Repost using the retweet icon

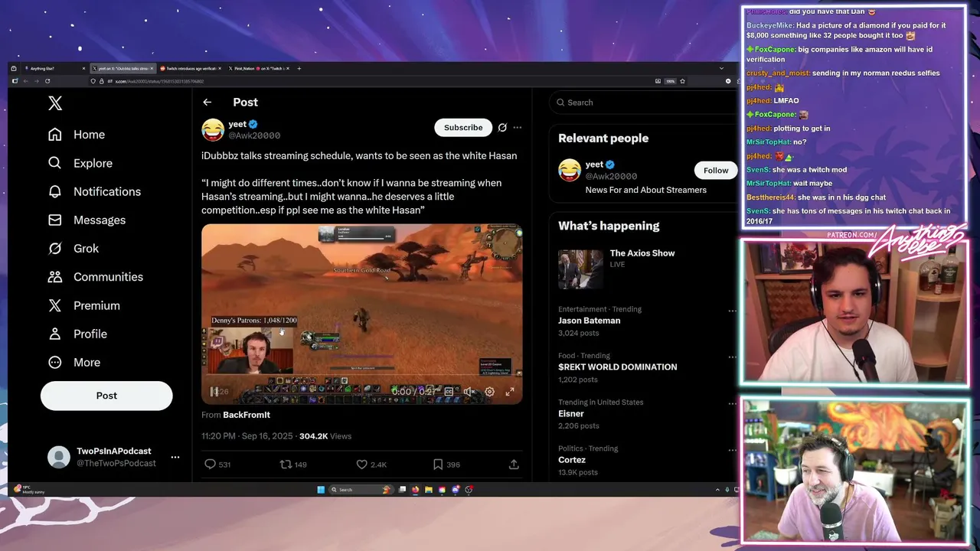(286, 465)
